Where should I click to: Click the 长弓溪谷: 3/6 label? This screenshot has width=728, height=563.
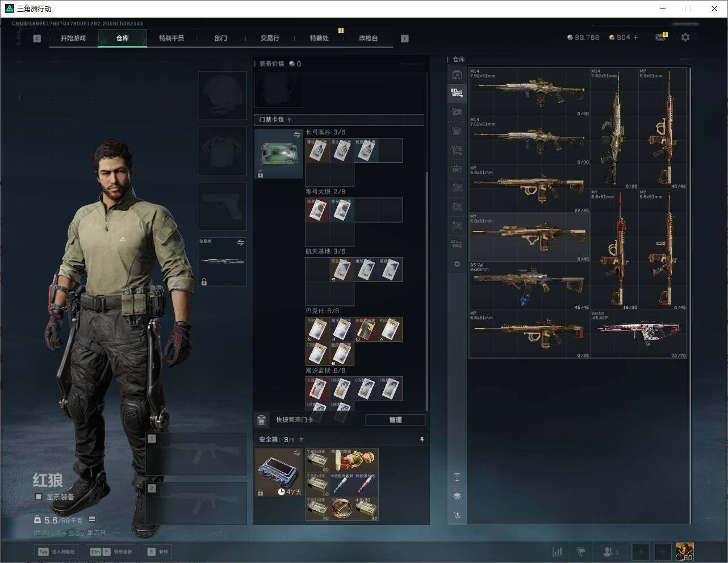[325, 132]
